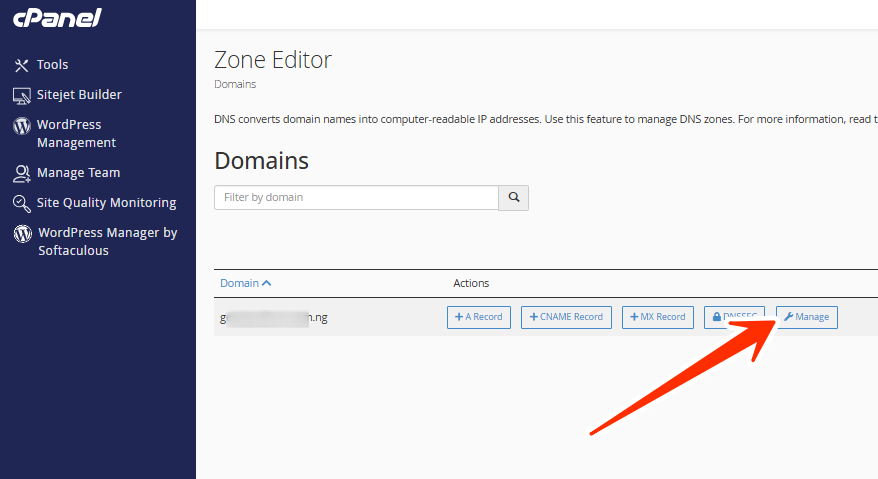The width and height of the screenshot is (878, 479).
Task: Click the Site Quality Monitoring magnifier icon
Action: pos(22,203)
